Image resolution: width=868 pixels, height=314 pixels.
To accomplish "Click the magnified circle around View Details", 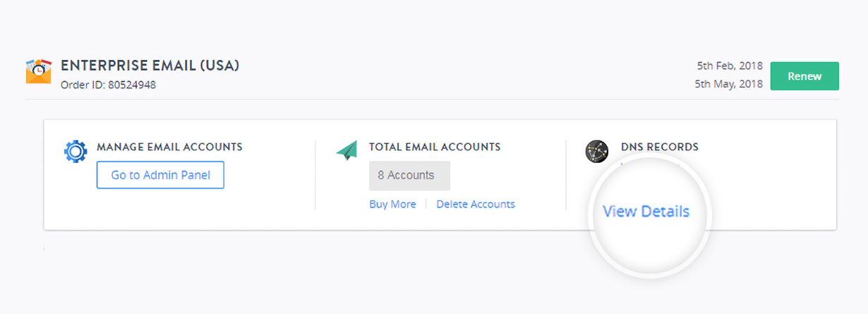I will coord(649,217).
